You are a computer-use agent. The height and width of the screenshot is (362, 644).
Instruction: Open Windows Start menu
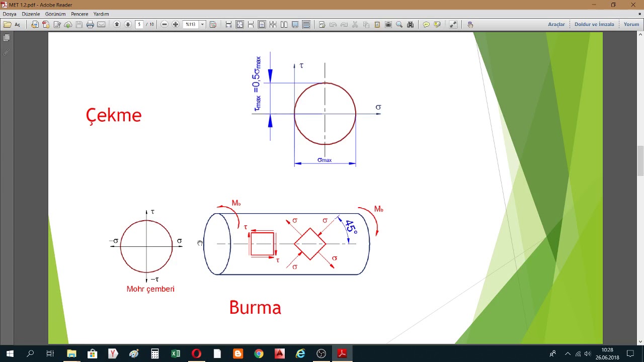pos(10,354)
